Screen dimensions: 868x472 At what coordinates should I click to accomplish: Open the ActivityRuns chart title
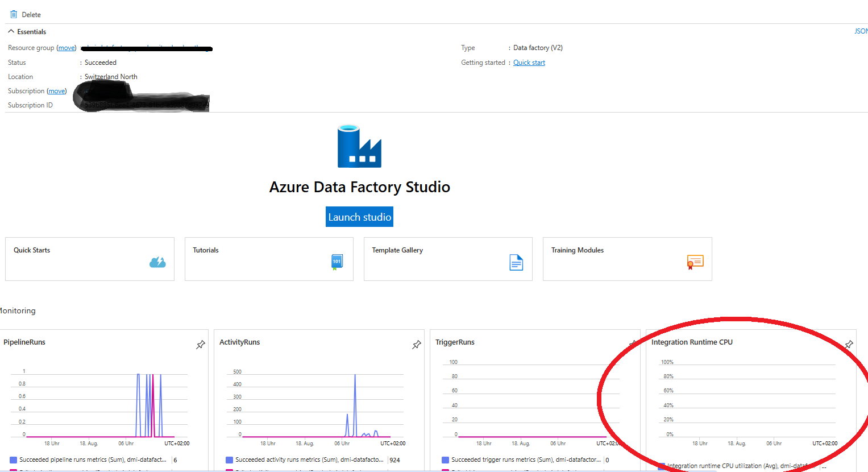[240, 342]
